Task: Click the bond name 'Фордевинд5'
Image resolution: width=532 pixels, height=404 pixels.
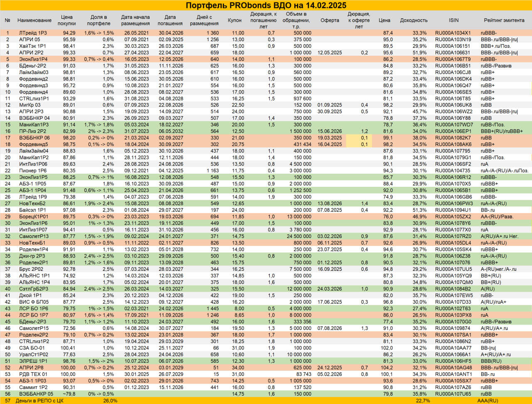Action: point(34,144)
